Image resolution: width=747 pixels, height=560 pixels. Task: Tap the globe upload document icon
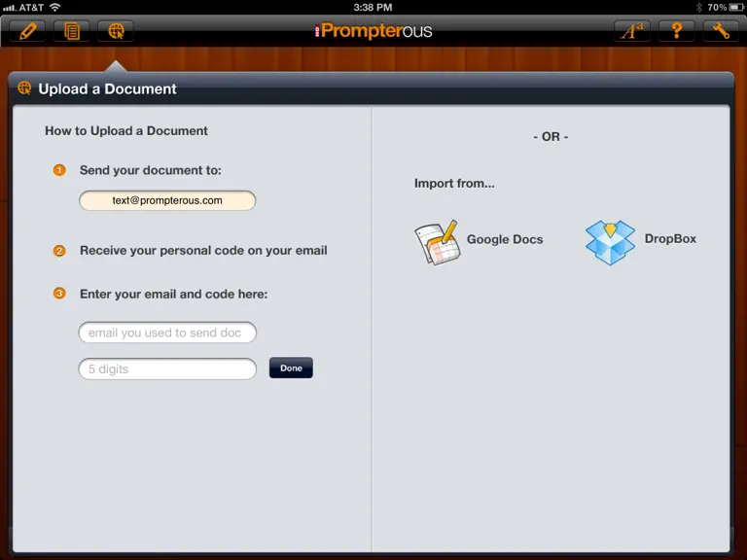(x=116, y=31)
